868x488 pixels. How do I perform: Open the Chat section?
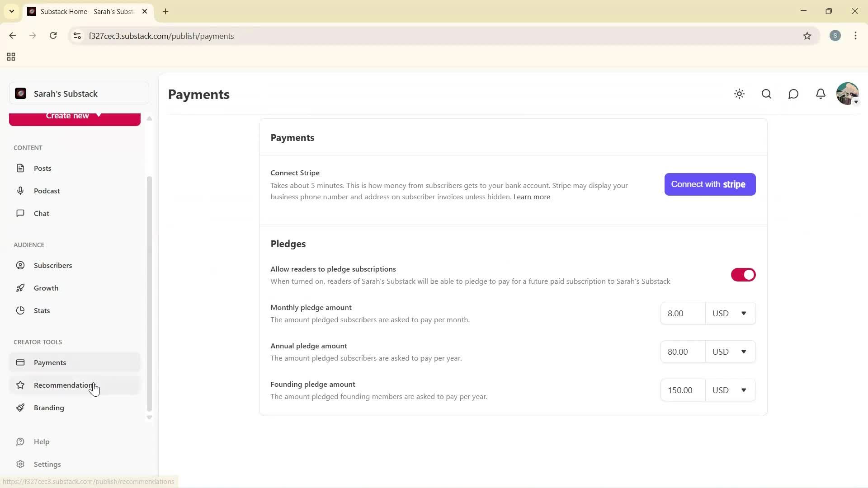[41, 213]
